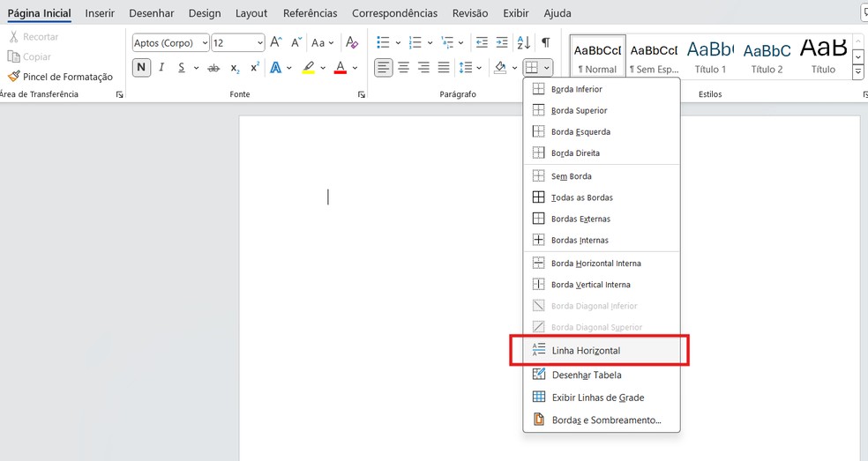Screen dimensions: 868x461
Task: Click Line and paragraph spacing icon
Action: 466,68
